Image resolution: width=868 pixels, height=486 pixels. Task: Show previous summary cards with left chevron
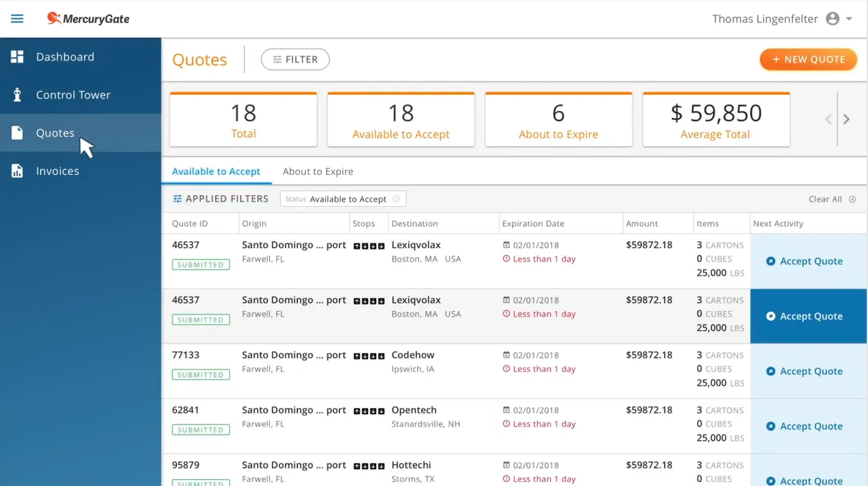pos(828,119)
